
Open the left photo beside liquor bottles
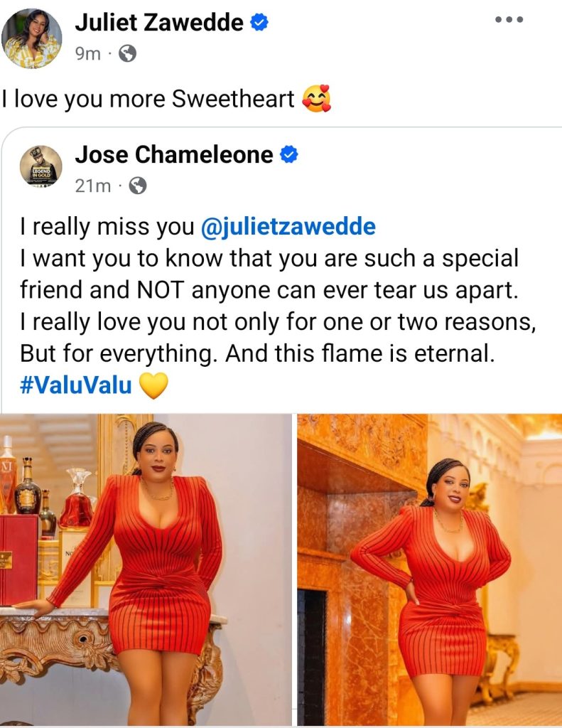click(x=146, y=569)
